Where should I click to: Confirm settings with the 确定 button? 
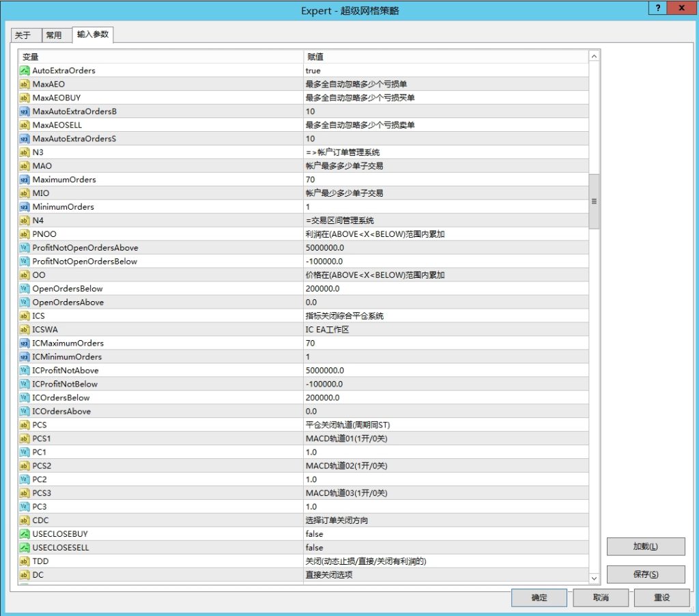[539, 598]
